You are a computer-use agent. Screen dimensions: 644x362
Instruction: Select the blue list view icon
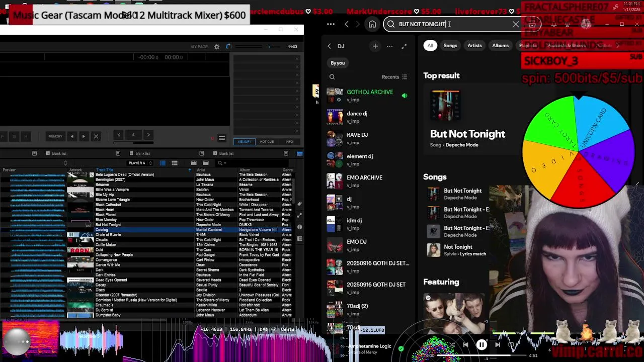pos(163,163)
